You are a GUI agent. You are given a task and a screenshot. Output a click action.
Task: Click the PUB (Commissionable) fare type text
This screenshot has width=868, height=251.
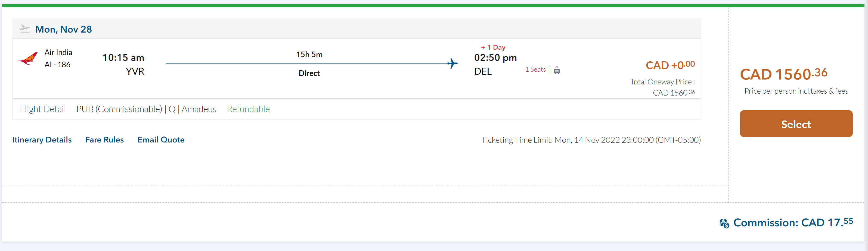(119, 109)
